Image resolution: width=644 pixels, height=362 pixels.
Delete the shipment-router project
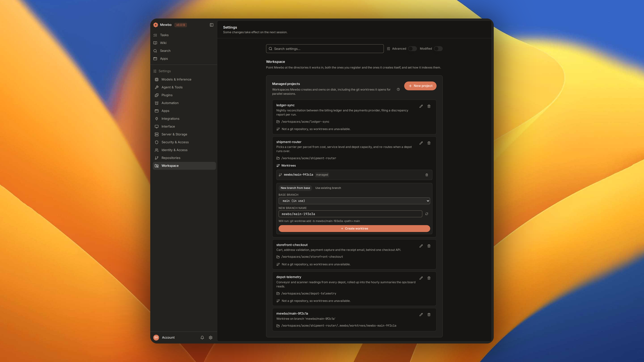[x=429, y=143]
